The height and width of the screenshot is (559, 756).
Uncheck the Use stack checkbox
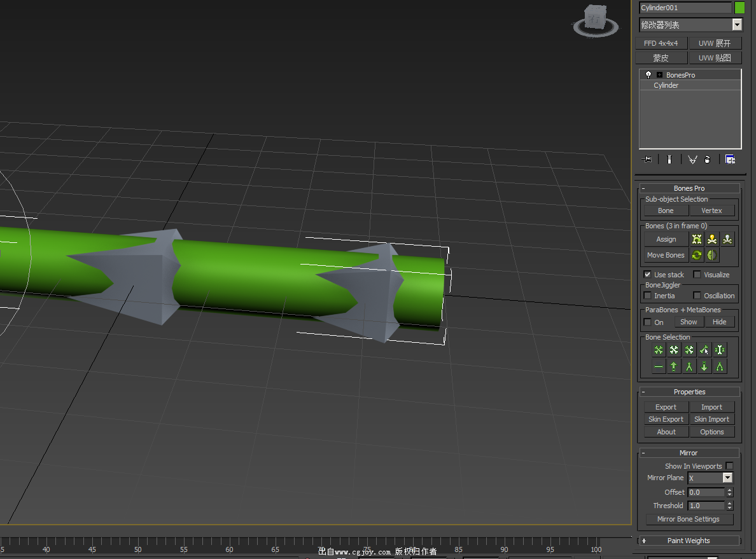coord(648,275)
